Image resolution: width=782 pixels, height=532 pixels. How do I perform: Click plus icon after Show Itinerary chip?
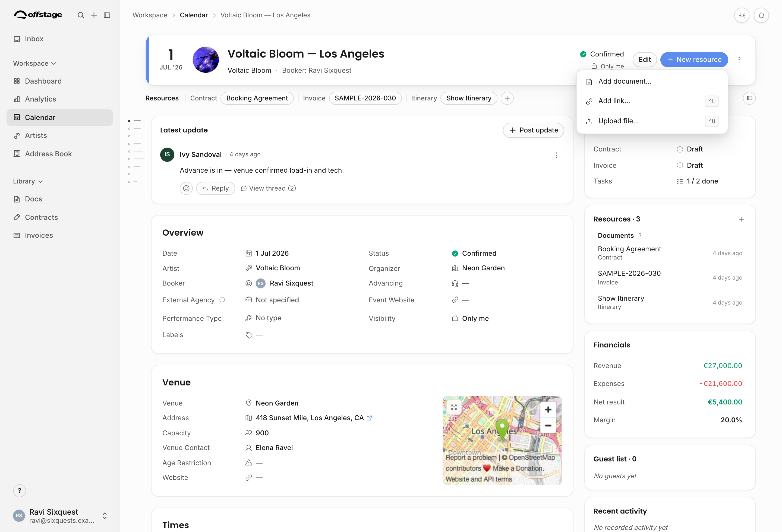point(507,98)
